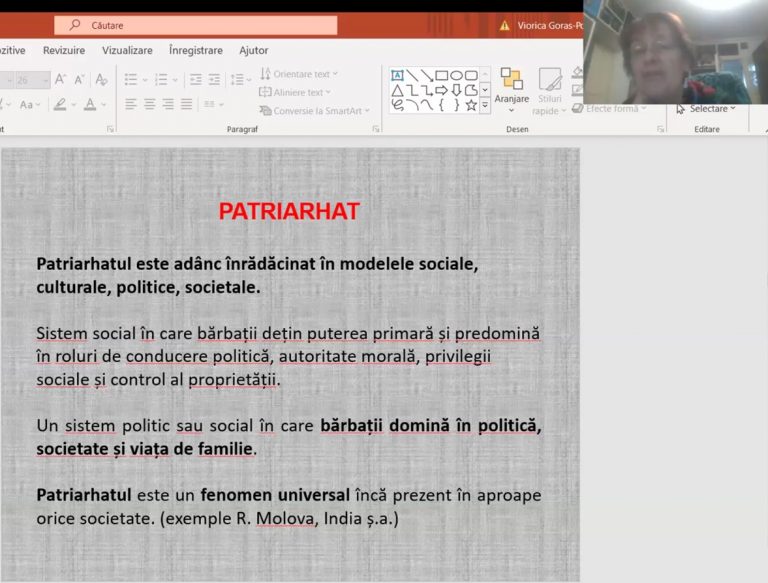Open the Selectare dropdown menu
The height and width of the screenshot is (583, 768).
(x=706, y=108)
